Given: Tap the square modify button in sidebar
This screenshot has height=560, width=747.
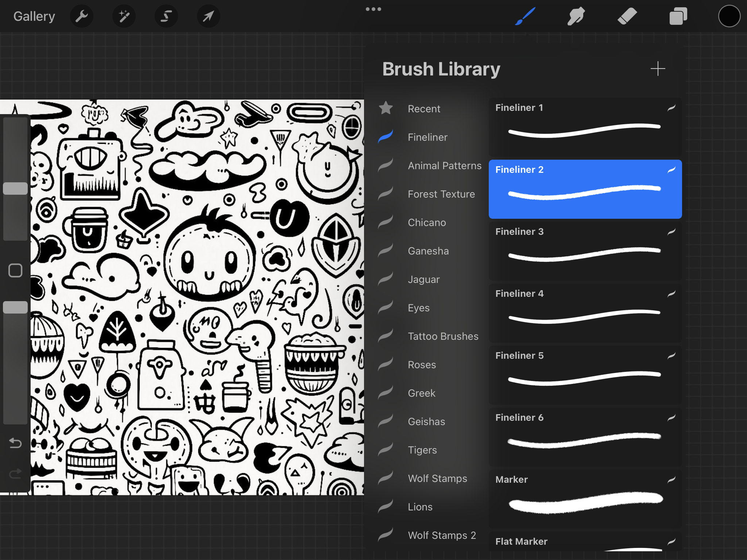Looking at the screenshot, I should click(15, 271).
